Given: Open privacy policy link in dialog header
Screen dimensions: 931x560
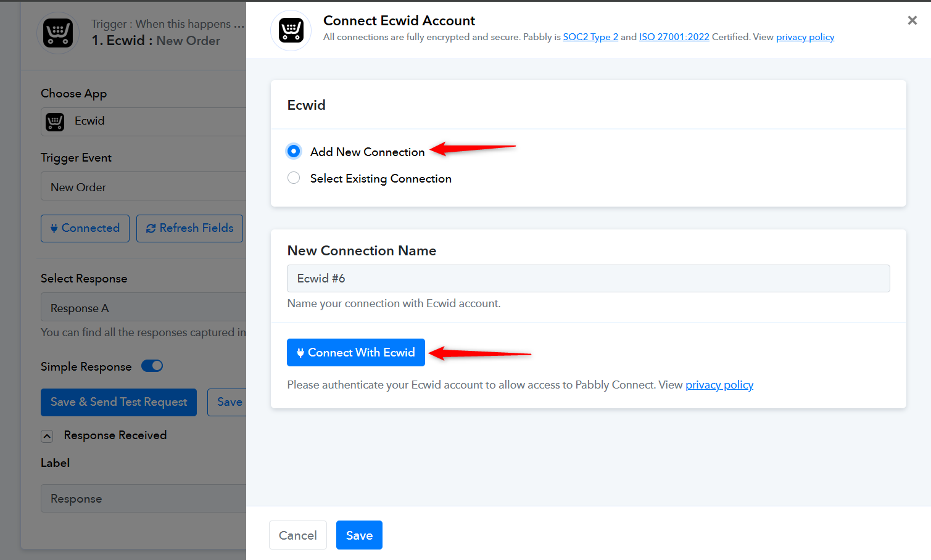Looking at the screenshot, I should 805,37.
